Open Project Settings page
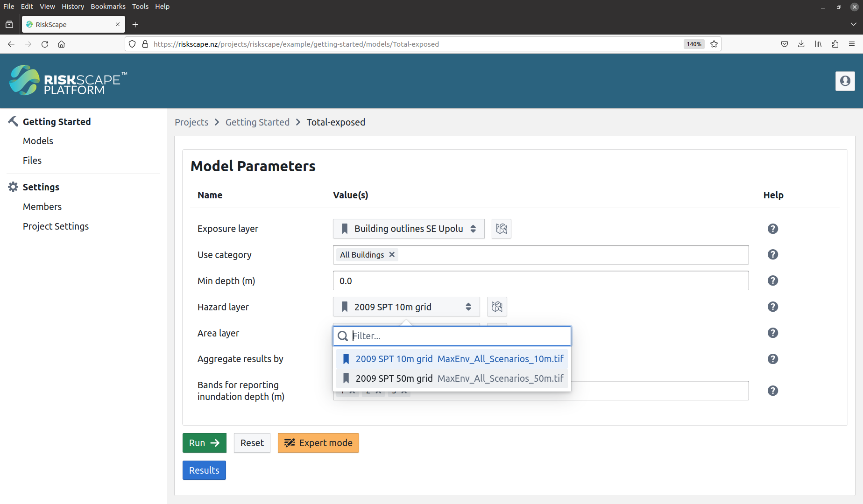Viewport: 863px width, 504px height. pyautogui.click(x=56, y=226)
